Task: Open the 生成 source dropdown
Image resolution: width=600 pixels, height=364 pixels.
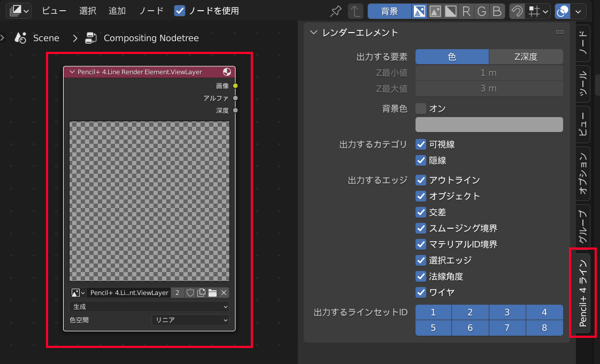Action: tap(149, 307)
